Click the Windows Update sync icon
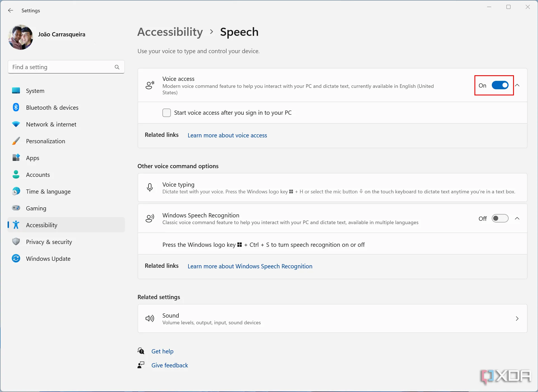538x392 pixels. click(x=16, y=258)
